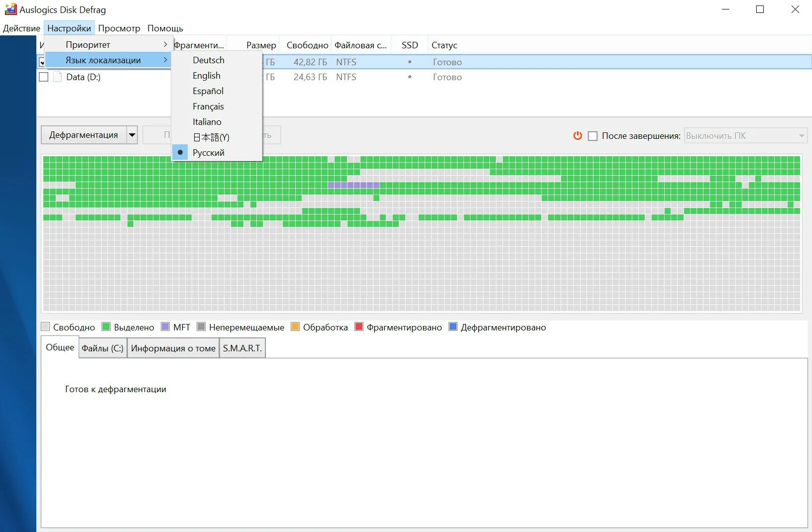The image size is (812, 532).
Task: Choose Français language
Action: tap(217, 106)
